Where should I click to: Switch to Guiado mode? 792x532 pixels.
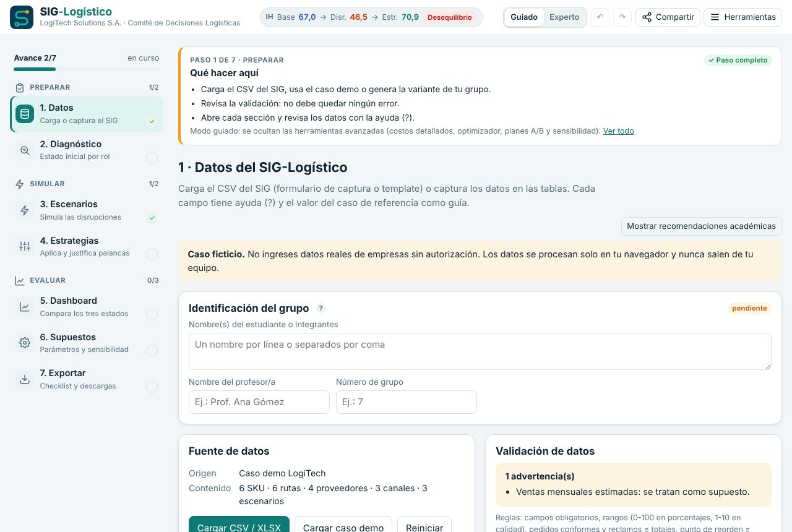pyautogui.click(x=524, y=17)
